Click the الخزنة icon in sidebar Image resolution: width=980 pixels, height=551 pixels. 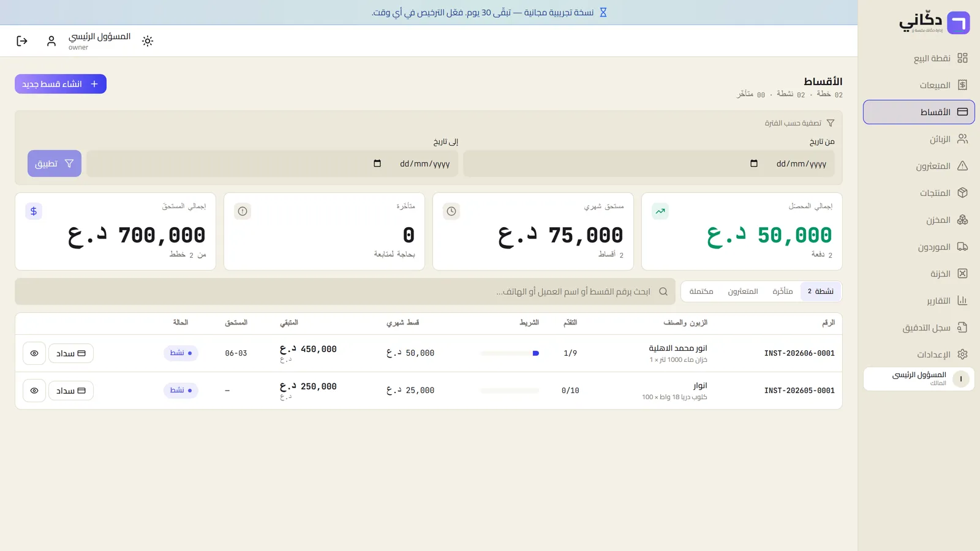click(x=962, y=274)
